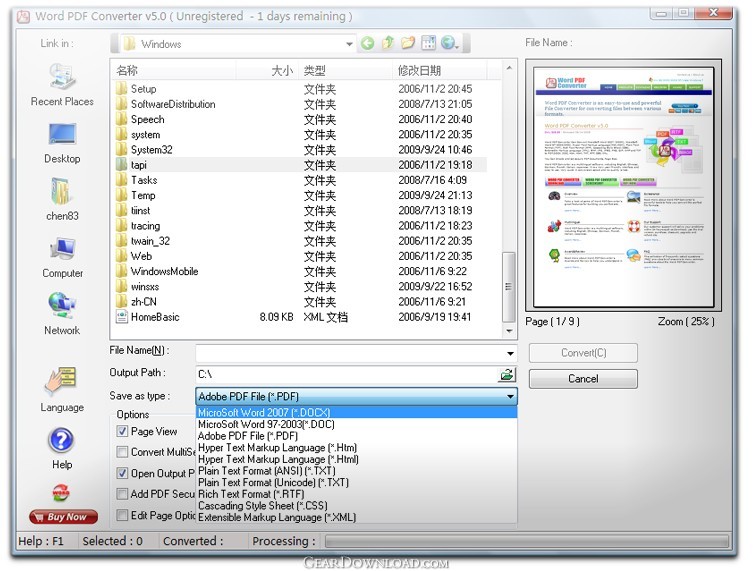
Task: Choose Hyper Text Markup Language (*.Html) option
Action: coord(357,459)
